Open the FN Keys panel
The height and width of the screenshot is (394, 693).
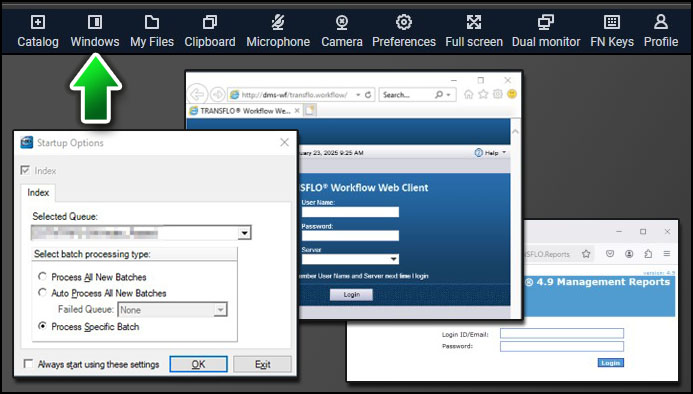pyautogui.click(x=612, y=31)
